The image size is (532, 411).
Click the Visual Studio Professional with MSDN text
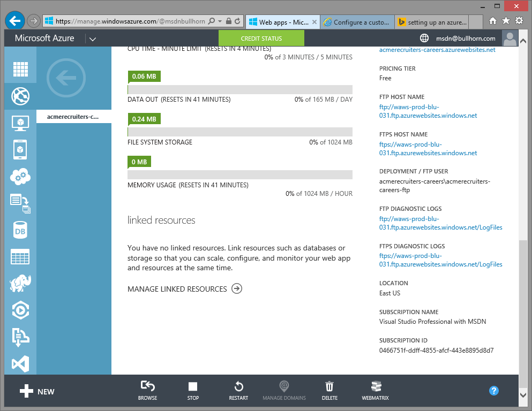pyautogui.click(x=432, y=322)
